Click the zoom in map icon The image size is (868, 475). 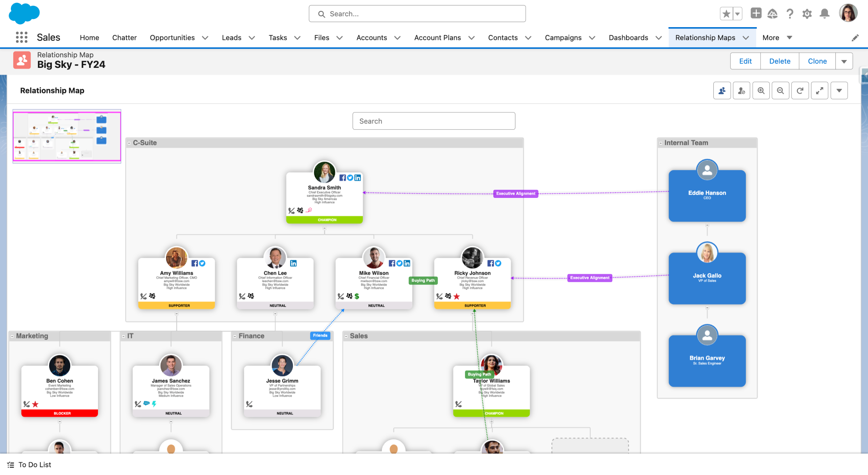click(761, 91)
